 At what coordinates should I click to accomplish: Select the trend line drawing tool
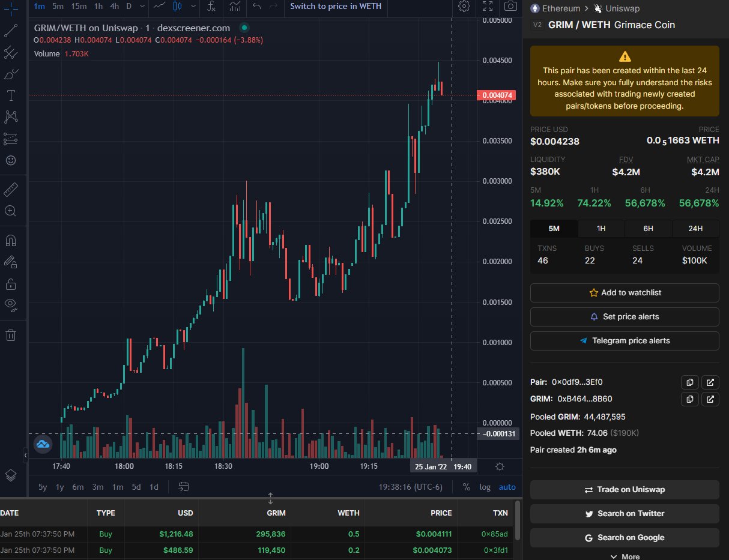[11, 31]
